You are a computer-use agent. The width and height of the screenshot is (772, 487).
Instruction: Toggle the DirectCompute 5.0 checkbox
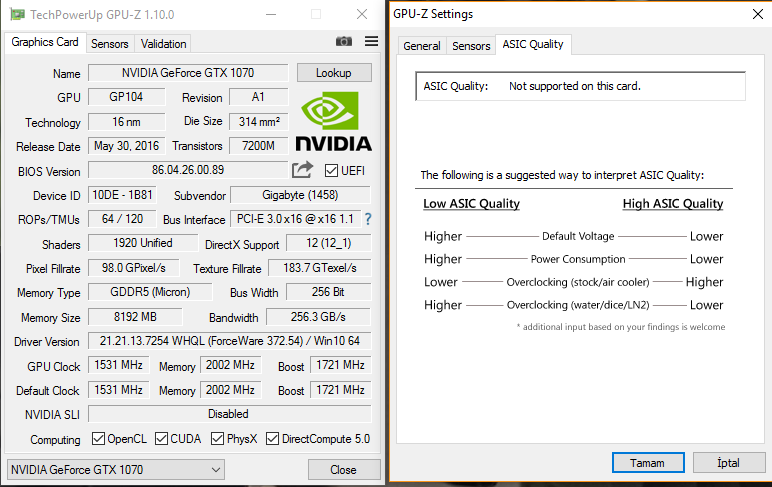pyautogui.click(x=272, y=438)
